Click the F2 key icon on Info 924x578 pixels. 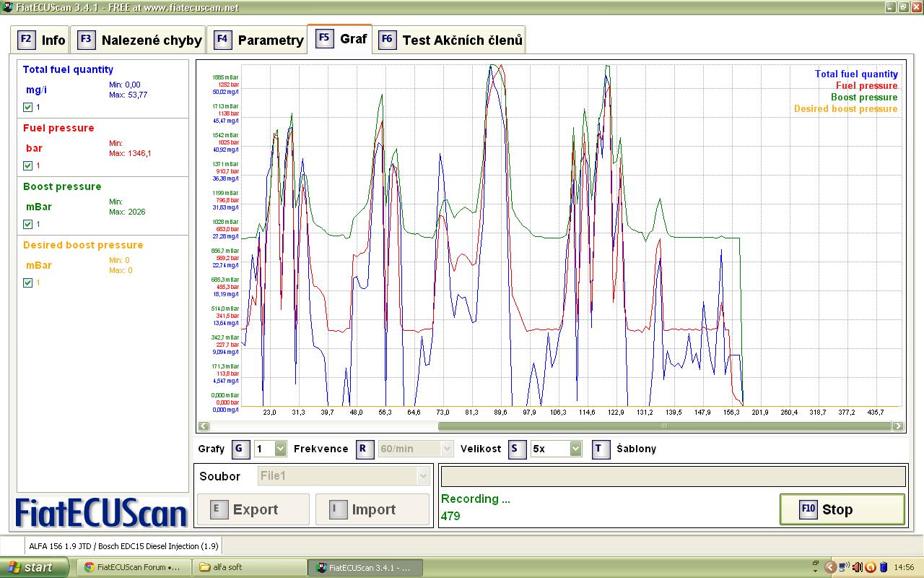[26, 39]
